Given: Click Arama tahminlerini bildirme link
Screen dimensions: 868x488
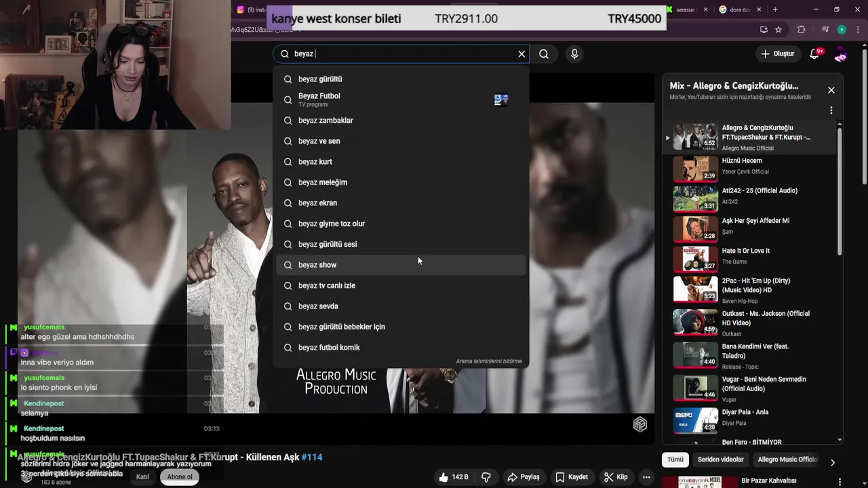Looking at the screenshot, I should (x=489, y=361).
